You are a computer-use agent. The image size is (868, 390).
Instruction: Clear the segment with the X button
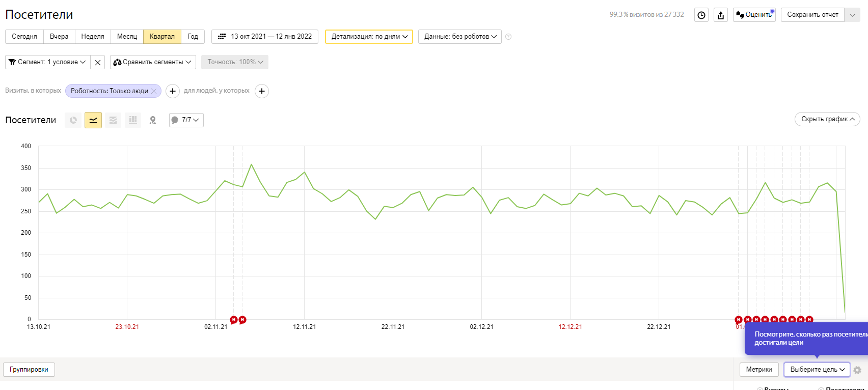pyautogui.click(x=98, y=62)
